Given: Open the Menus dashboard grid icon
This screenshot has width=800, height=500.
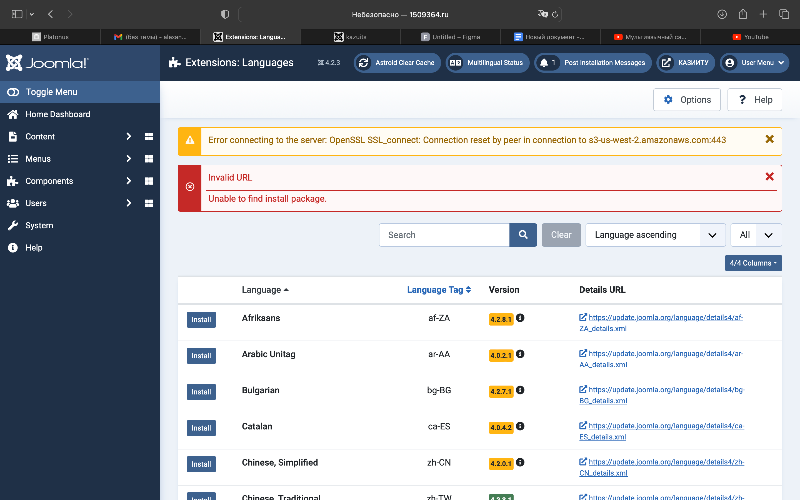Looking at the screenshot, I should tap(149, 159).
